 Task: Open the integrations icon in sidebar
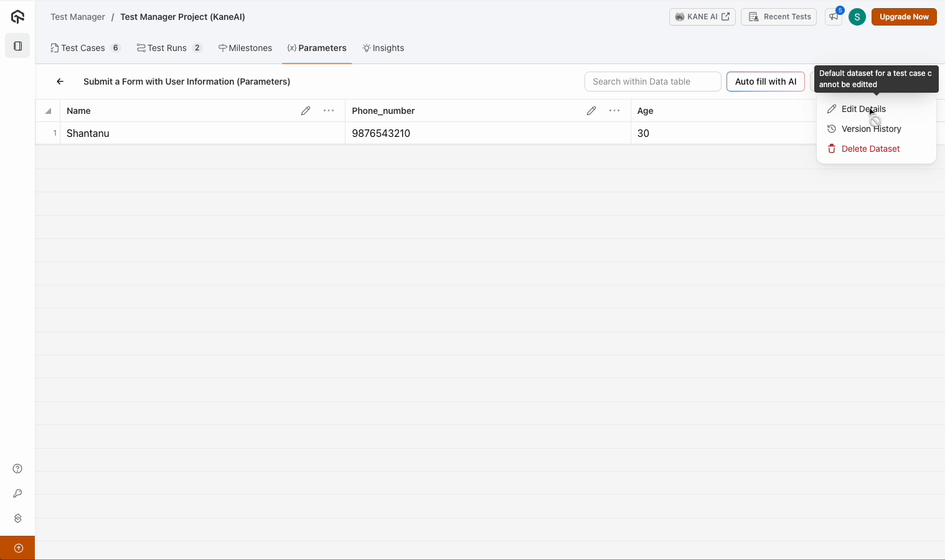[17, 518]
